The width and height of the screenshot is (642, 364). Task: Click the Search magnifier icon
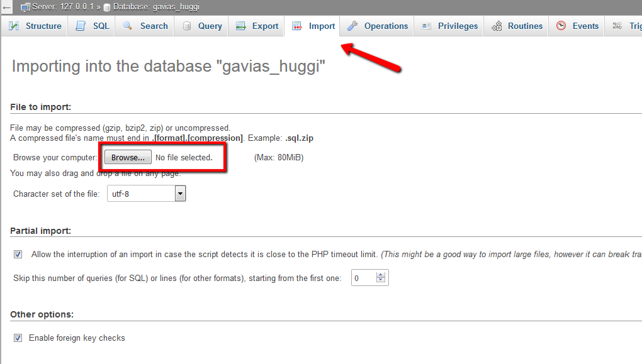pos(128,26)
